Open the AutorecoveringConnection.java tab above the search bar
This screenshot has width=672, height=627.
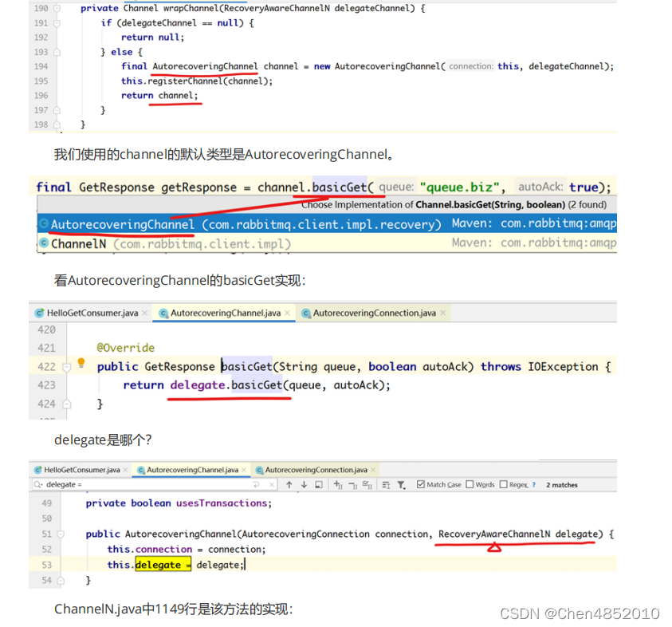point(316,470)
